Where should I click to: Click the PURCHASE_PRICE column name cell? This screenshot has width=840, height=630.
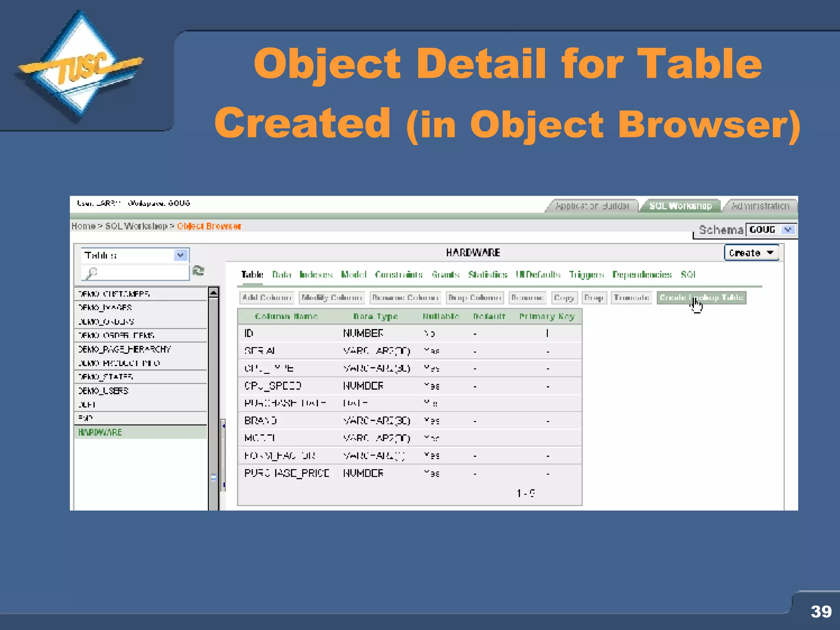coord(287,473)
